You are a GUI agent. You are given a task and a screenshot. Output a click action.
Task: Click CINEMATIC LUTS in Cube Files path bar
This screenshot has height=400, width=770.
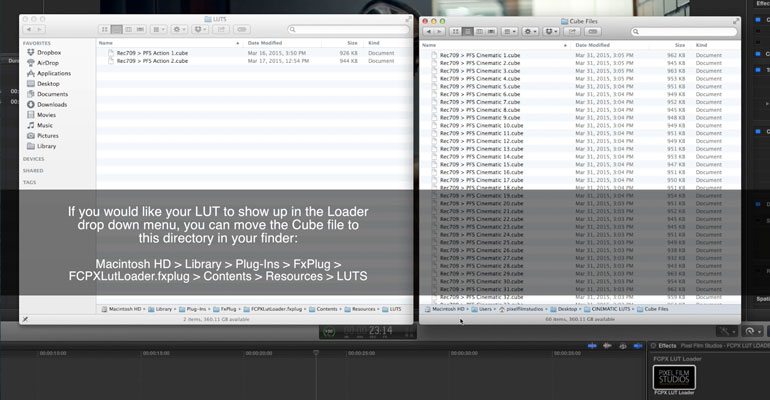[x=606, y=309]
